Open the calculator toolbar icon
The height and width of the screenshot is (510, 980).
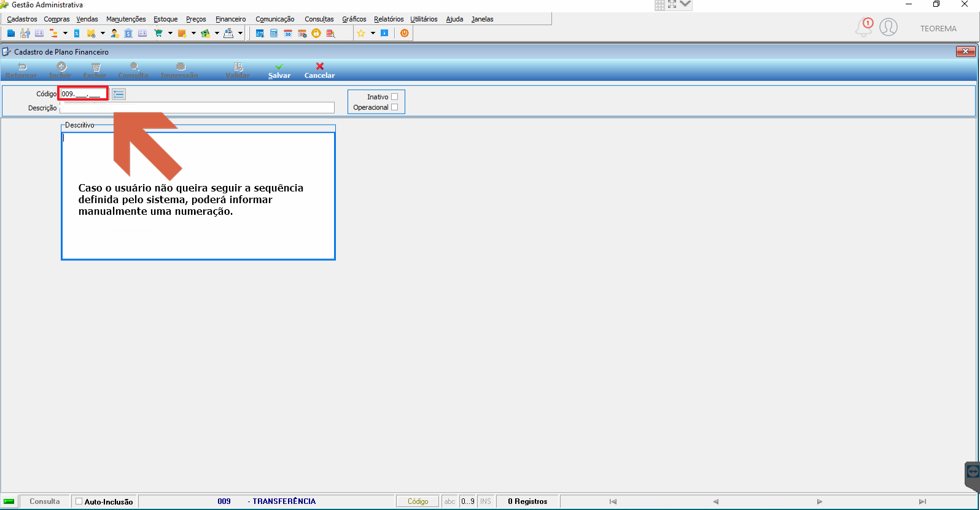pos(274,33)
